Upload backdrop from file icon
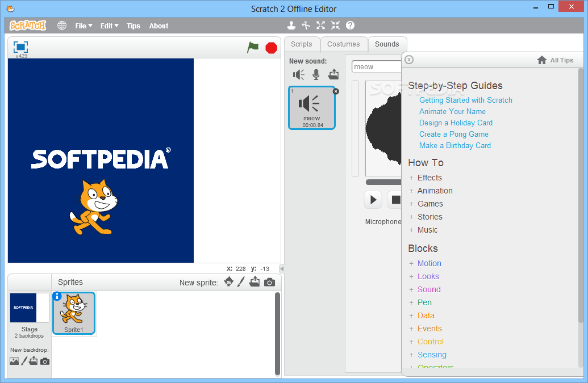The image size is (588, 383). [x=34, y=361]
